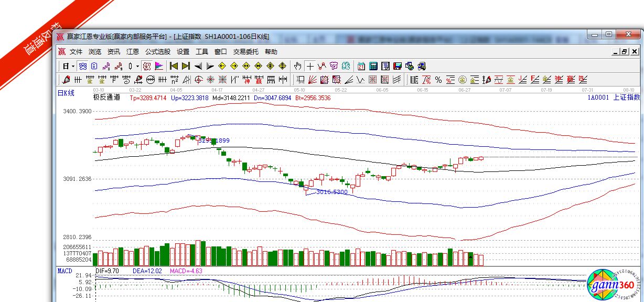Viewport: 644px width, 302px height.
Task: Click the 日K线 period label
Action: pyautogui.click(x=66, y=93)
